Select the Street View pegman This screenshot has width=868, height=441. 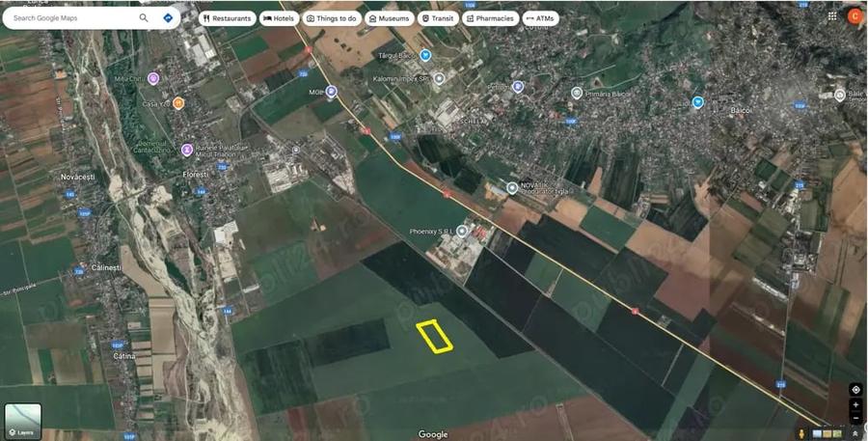800,433
